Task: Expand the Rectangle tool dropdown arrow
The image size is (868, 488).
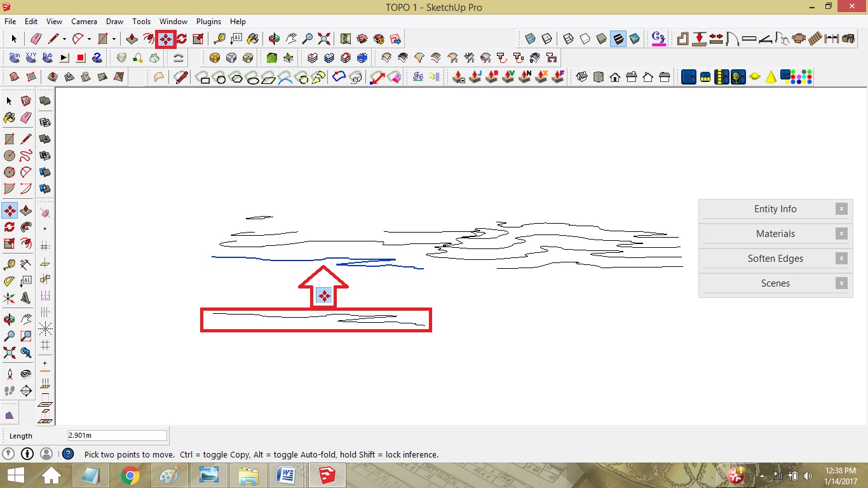Action: click(x=112, y=39)
